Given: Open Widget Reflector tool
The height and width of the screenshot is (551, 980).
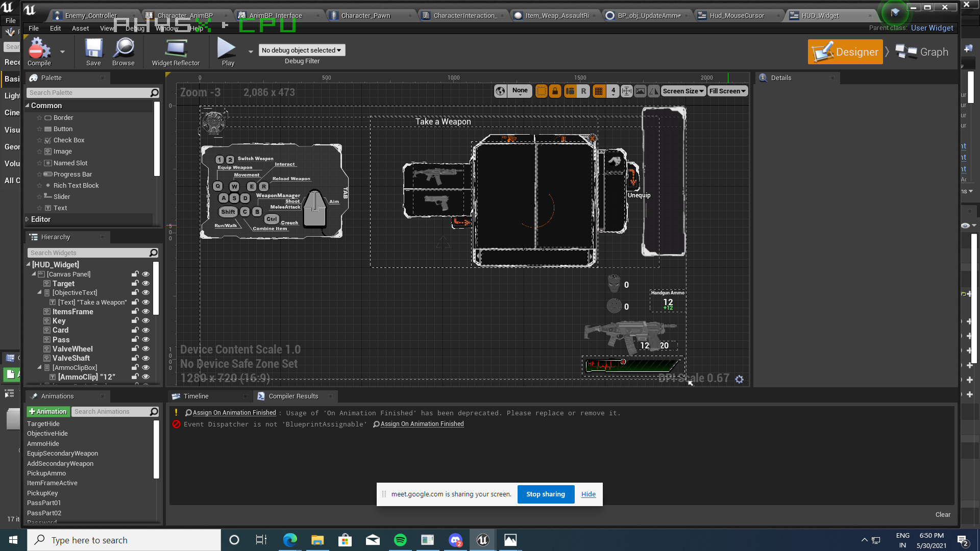Looking at the screenshot, I should click(176, 49).
